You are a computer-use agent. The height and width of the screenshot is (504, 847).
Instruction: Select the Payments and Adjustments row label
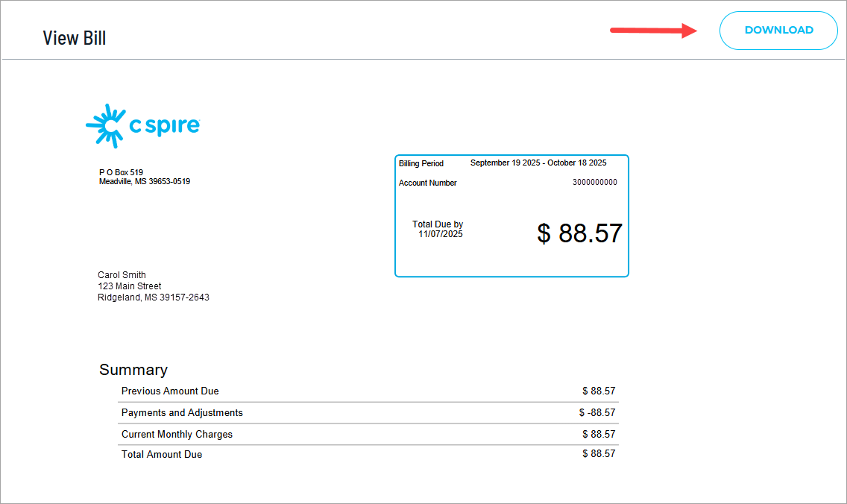(182, 413)
